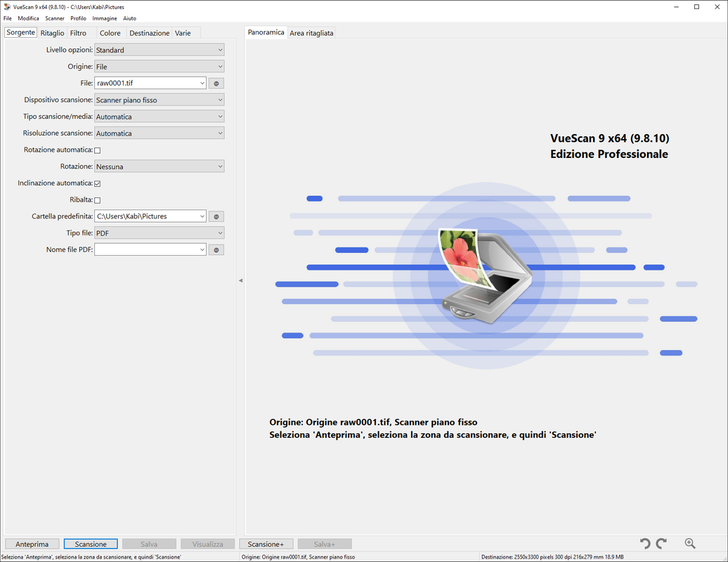Click the zoom in magnifier icon
728x562 pixels.
(x=690, y=544)
